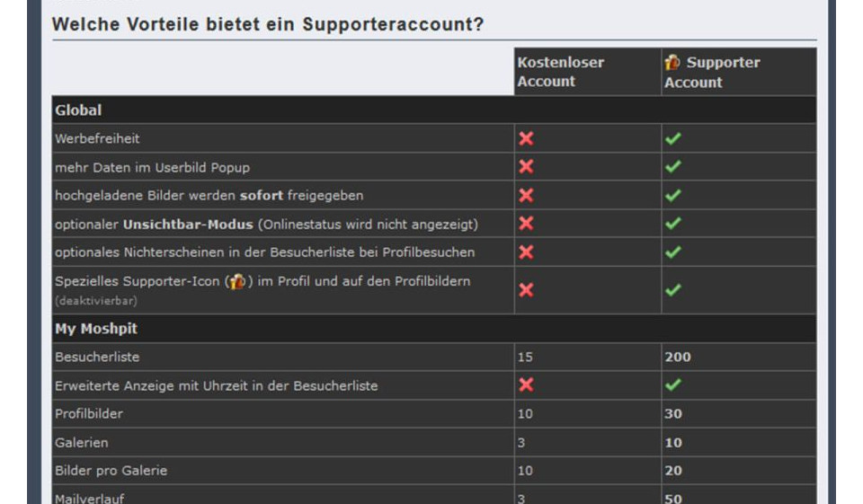Click the inline Supporter-Icon beer mug
Viewport: 863px width, 504px height.
coord(236,281)
